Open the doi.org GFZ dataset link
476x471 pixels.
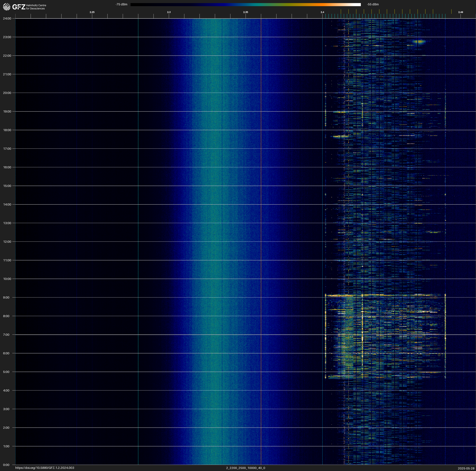point(45,468)
